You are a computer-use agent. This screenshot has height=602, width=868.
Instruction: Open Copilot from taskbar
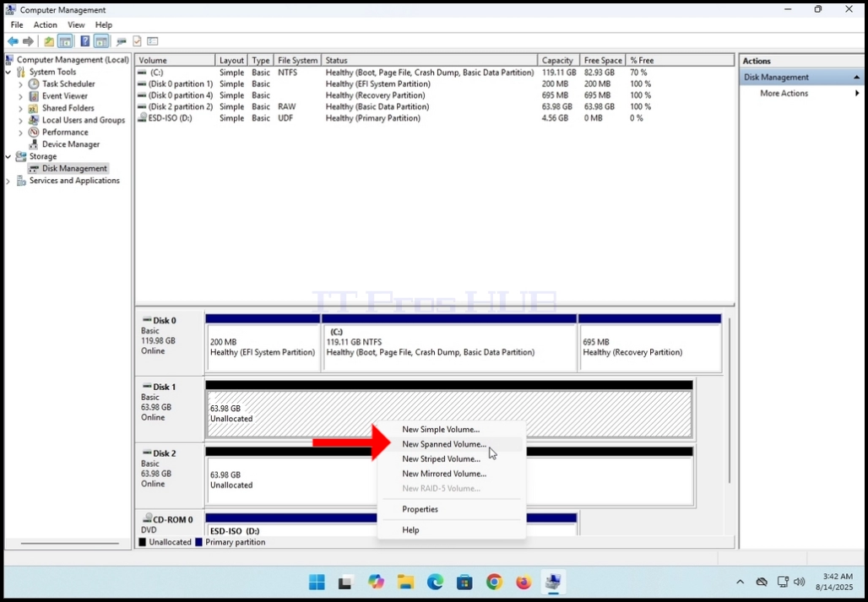pyautogui.click(x=376, y=582)
